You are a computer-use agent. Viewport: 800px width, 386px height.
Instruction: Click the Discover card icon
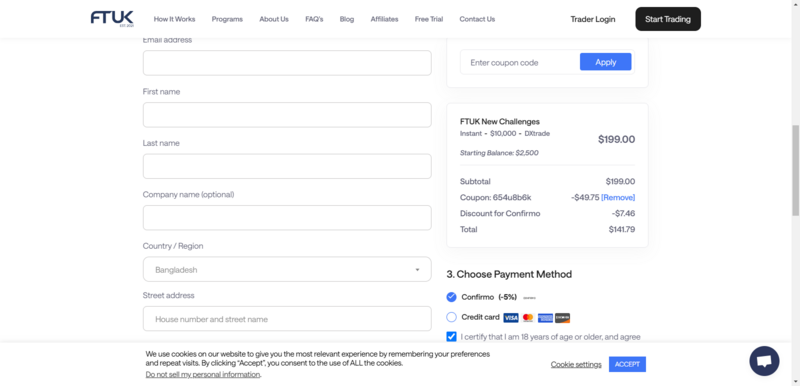[x=562, y=318]
